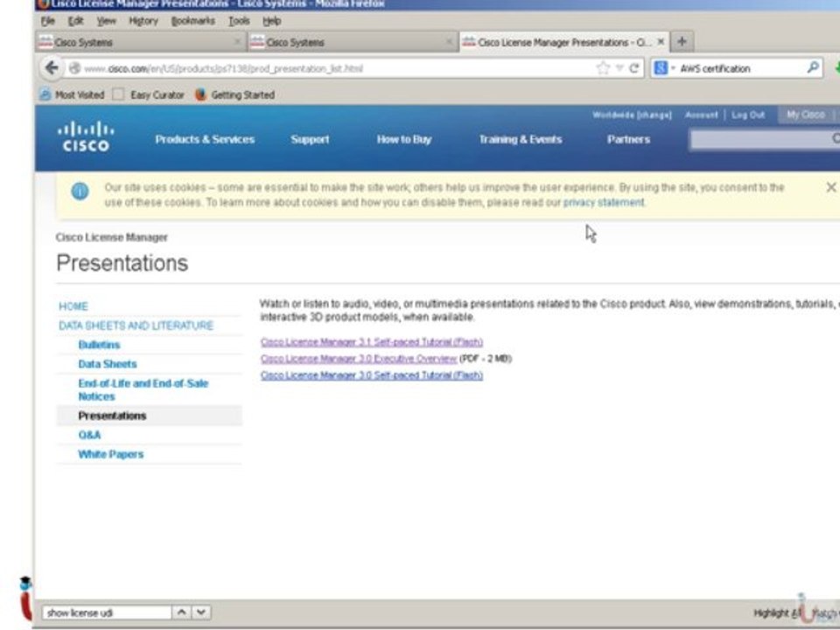
Task: Open Cisco License Manager 3.1 Self-paced Tutorial
Action: click(x=371, y=342)
